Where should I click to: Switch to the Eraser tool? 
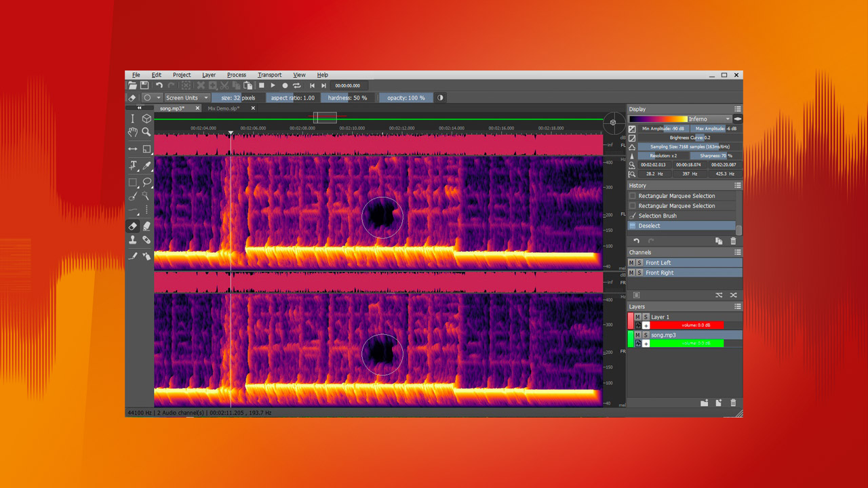pos(133,226)
